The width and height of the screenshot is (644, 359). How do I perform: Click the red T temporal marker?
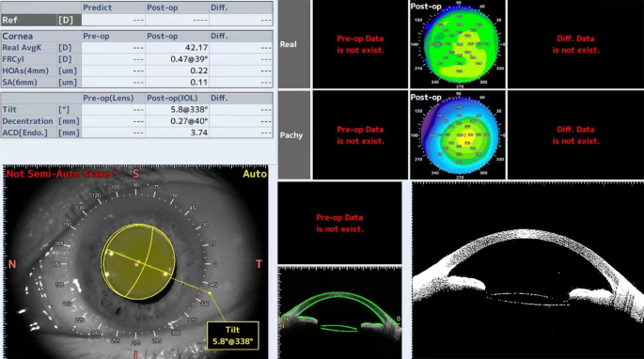point(259,264)
